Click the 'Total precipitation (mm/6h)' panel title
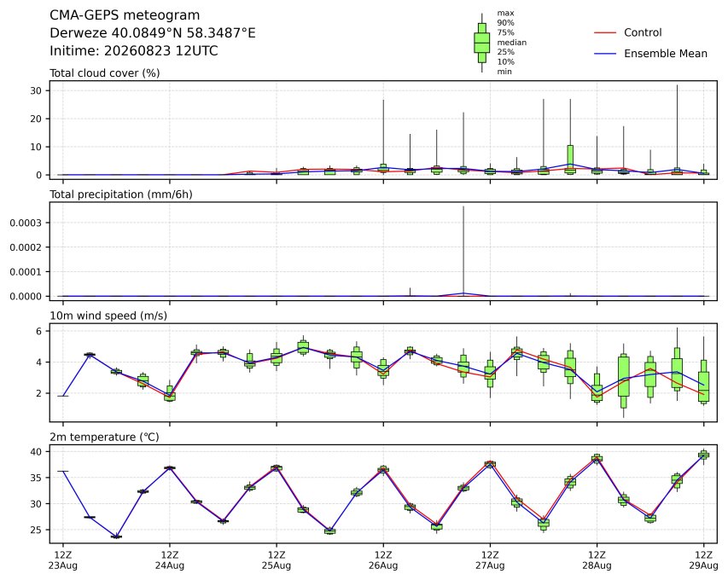 click(120, 194)
